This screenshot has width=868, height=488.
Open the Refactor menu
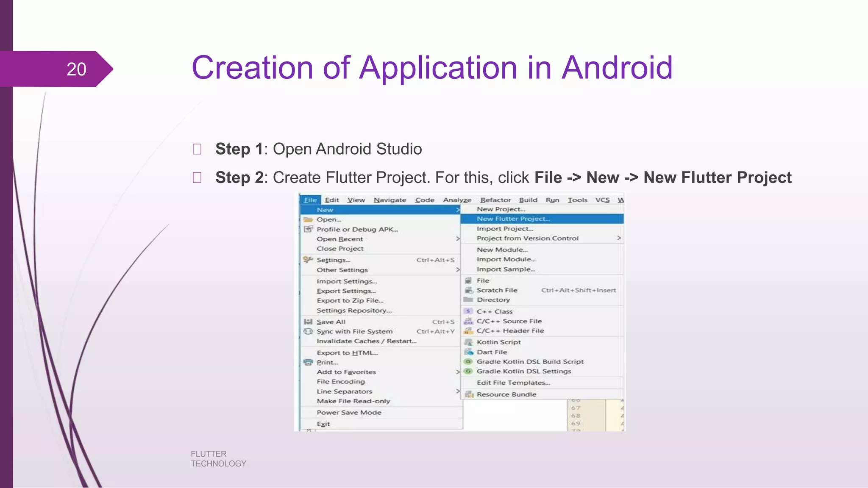(495, 200)
